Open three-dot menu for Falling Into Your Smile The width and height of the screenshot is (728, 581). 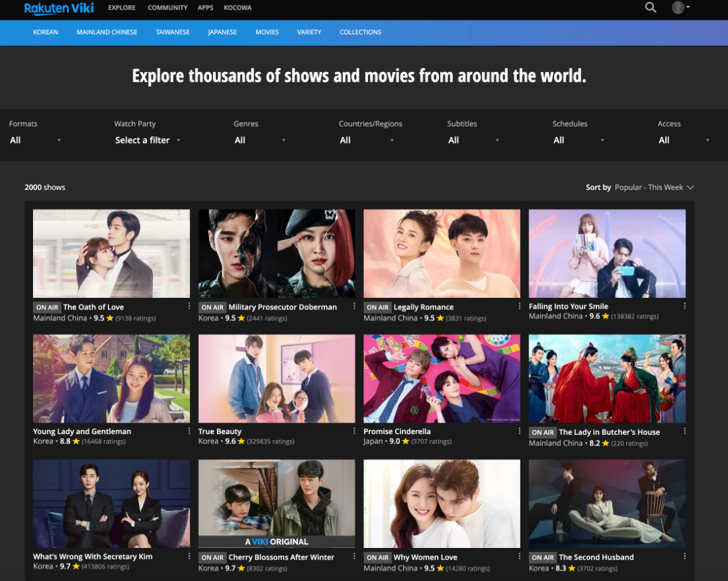click(x=685, y=306)
